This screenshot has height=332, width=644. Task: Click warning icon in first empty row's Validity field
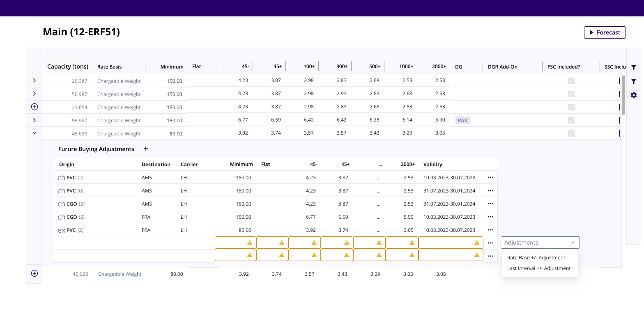coord(477,243)
